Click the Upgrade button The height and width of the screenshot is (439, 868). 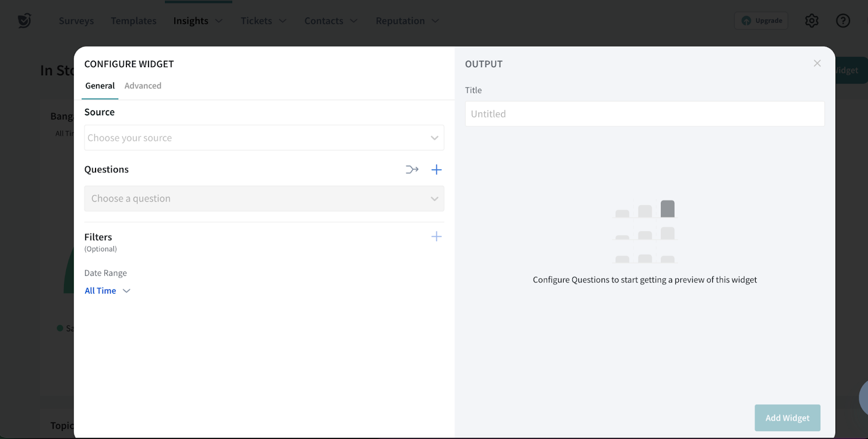click(x=761, y=21)
